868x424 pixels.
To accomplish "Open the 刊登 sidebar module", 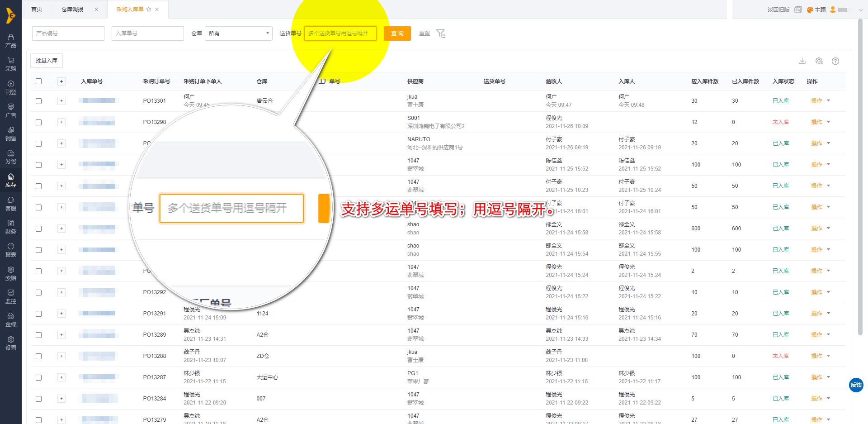I will click(x=11, y=87).
